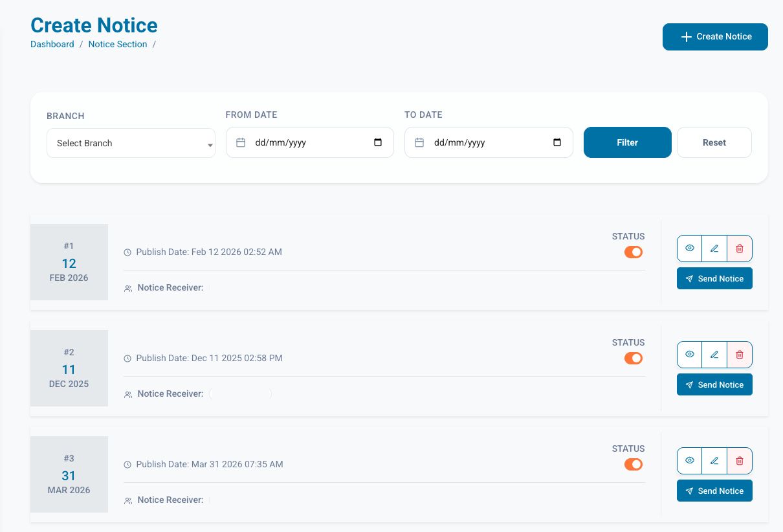Delete notice #1 using trash icon
783x532 pixels.
coord(740,248)
